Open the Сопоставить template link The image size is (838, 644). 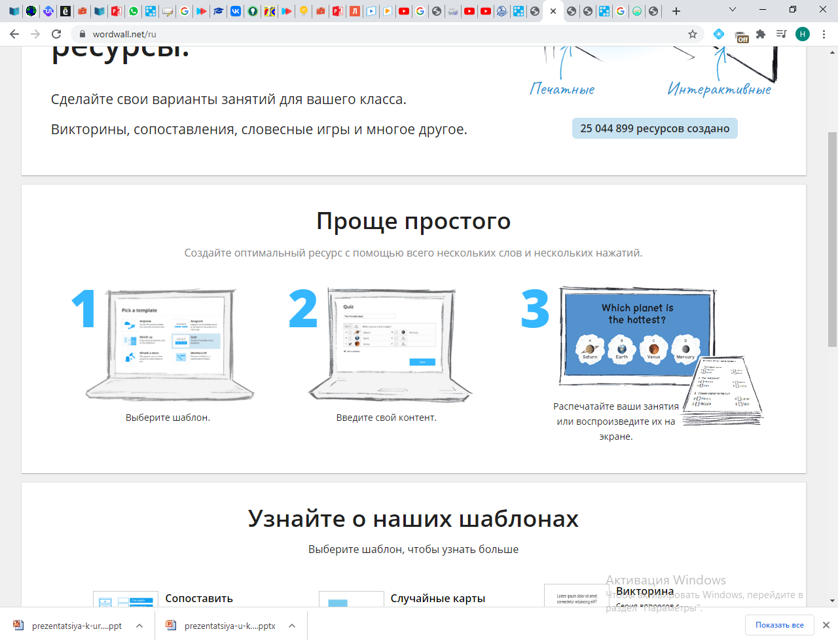click(199, 598)
